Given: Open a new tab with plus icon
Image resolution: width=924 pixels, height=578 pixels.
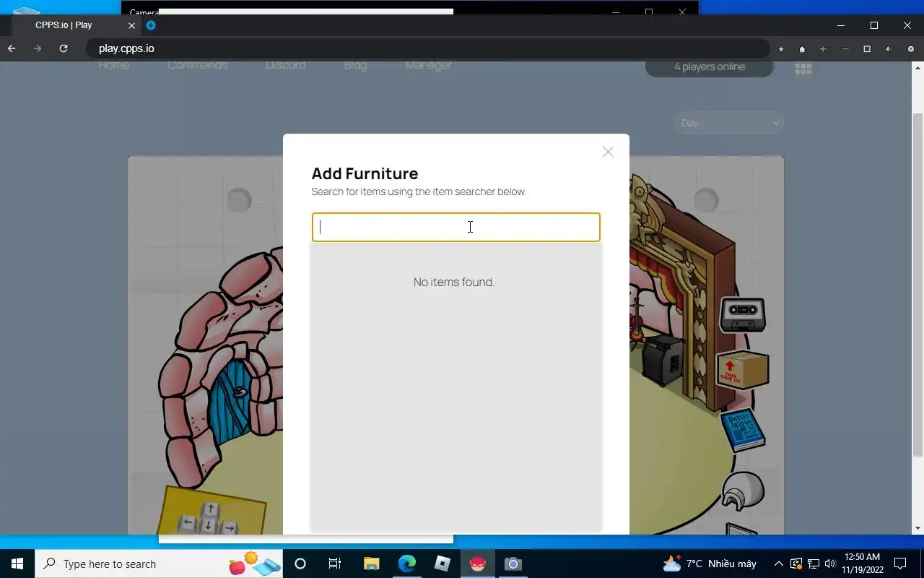Looking at the screenshot, I should (x=151, y=25).
